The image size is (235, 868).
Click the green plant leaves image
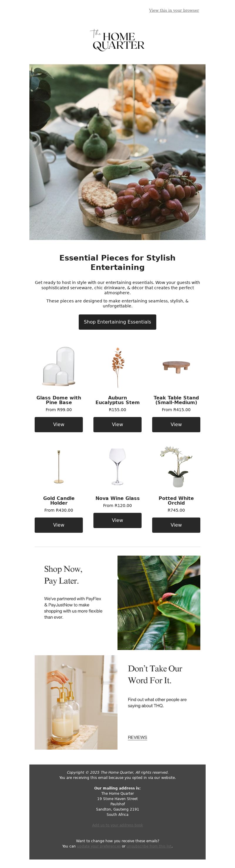click(159, 603)
